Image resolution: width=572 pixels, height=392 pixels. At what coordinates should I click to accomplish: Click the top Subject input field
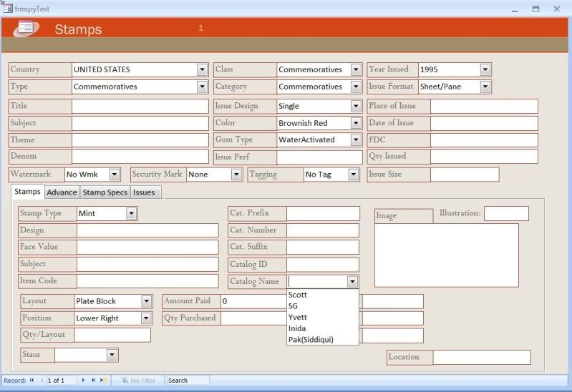pyautogui.click(x=140, y=123)
